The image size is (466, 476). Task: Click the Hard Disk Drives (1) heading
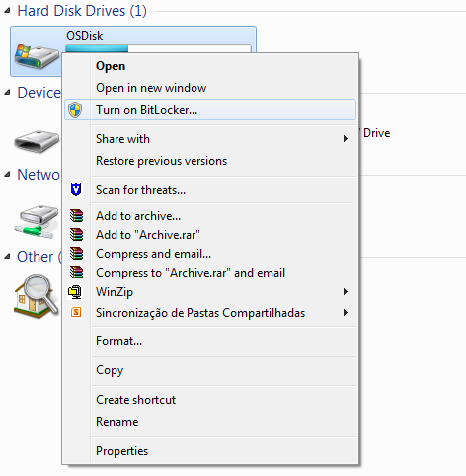(82, 11)
